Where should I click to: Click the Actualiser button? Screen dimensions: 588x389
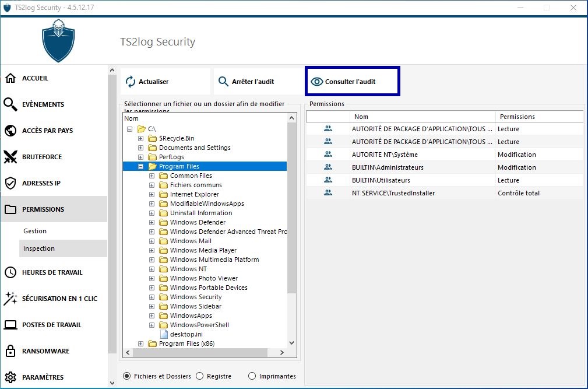point(166,82)
